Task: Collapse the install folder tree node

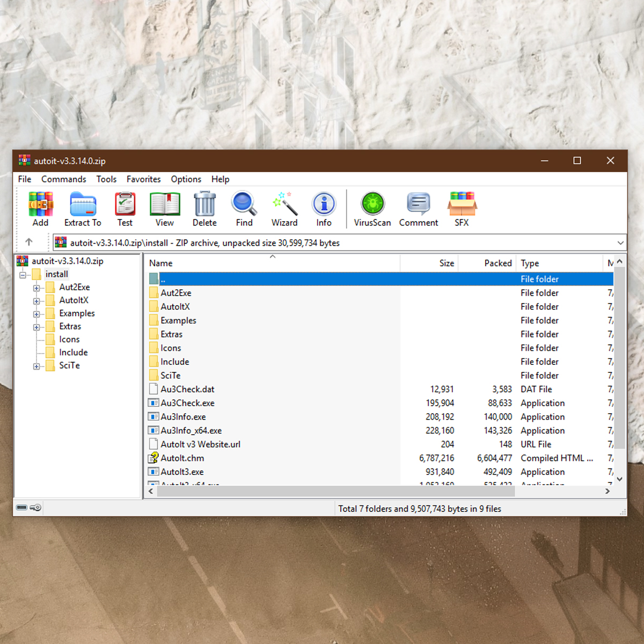Action: pos(23,275)
